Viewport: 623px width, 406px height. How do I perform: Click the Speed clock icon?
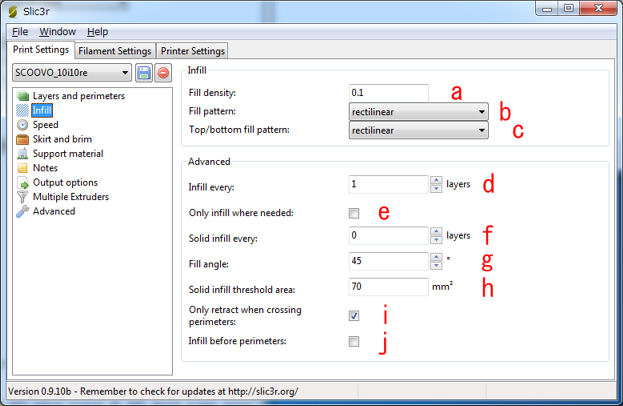pos(23,125)
